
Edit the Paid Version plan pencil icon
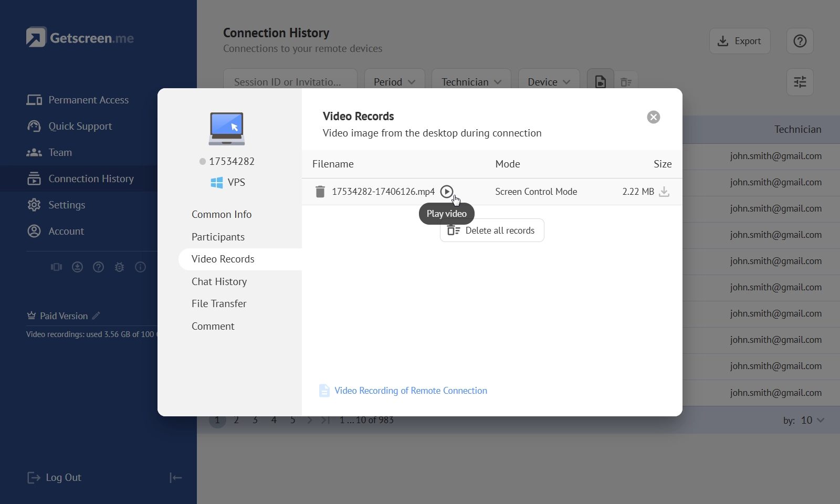point(96,316)
